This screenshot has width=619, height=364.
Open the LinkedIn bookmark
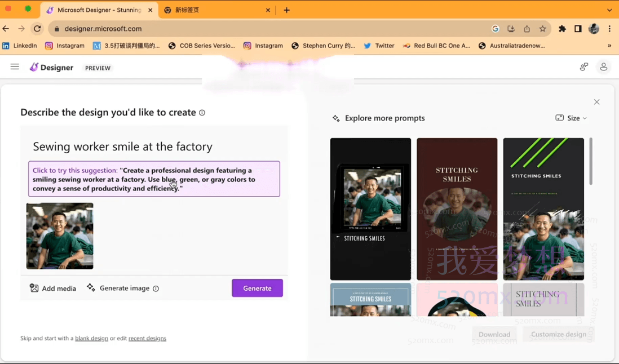click(20, 46)
